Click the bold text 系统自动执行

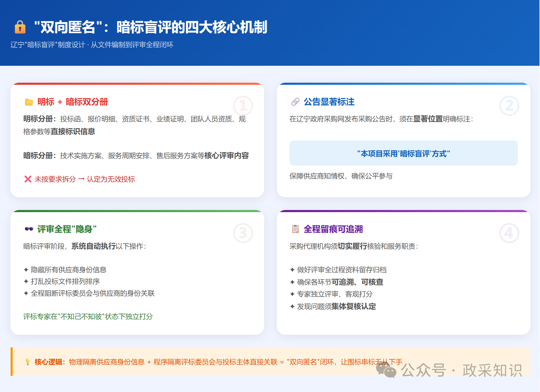pyautogui.click(x=94, y=246)
